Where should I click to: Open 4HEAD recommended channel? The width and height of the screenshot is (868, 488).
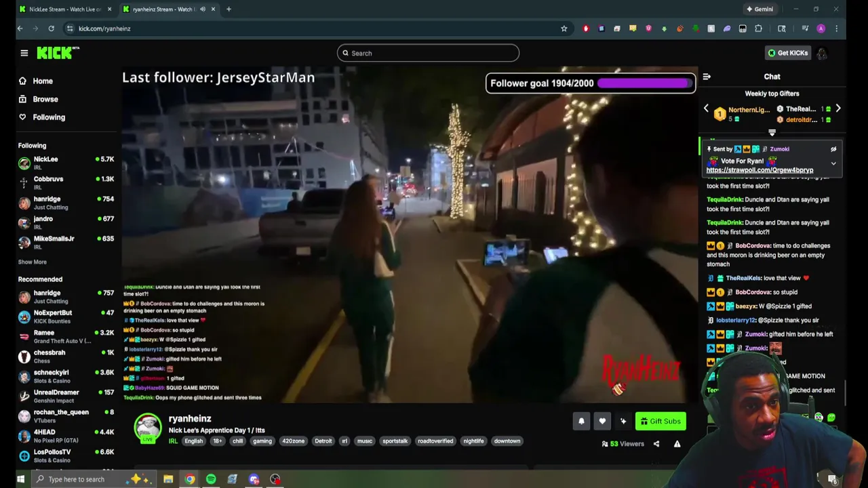[x=66, y=436]
